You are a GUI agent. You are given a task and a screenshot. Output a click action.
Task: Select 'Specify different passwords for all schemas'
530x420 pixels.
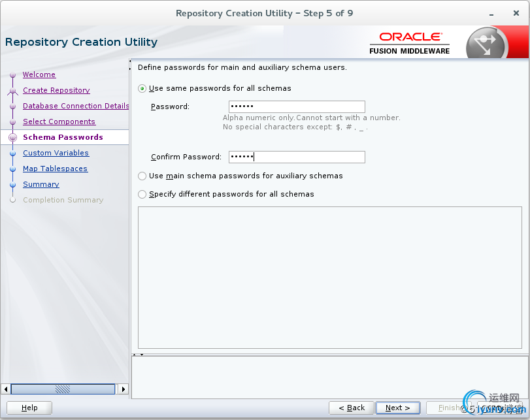click(x=142, y=194)
